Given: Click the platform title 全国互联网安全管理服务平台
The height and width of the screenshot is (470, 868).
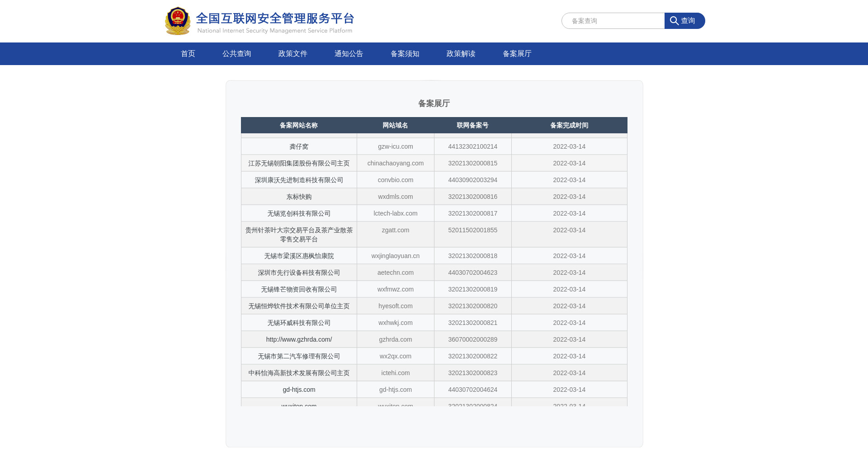Looking at the screenshot, I should [x=275, y=19].
